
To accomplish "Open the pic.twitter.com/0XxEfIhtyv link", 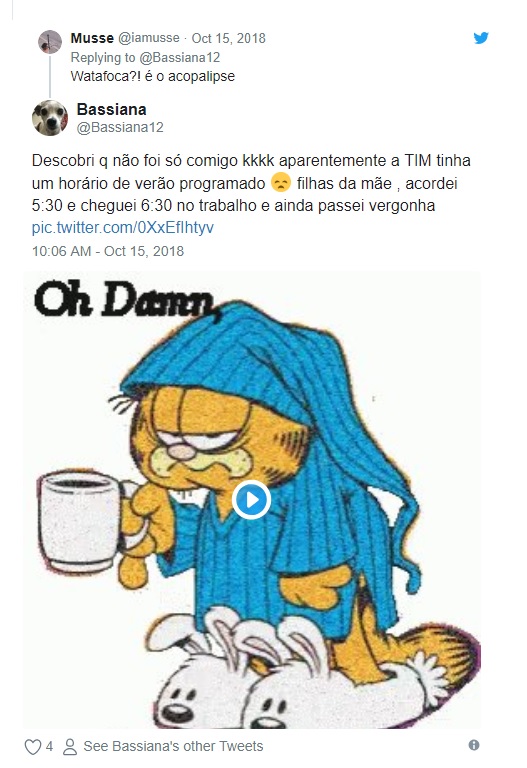I will tap(122, 228).
